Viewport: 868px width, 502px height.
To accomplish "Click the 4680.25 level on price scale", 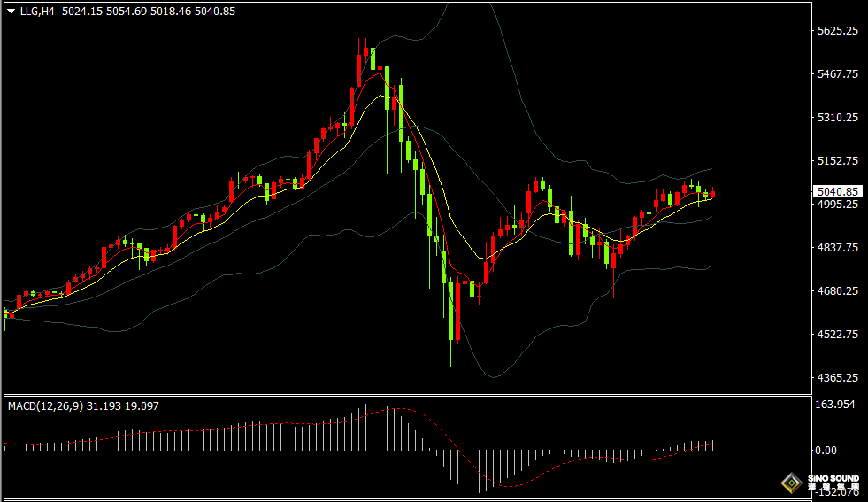I will tap(837, 291).
